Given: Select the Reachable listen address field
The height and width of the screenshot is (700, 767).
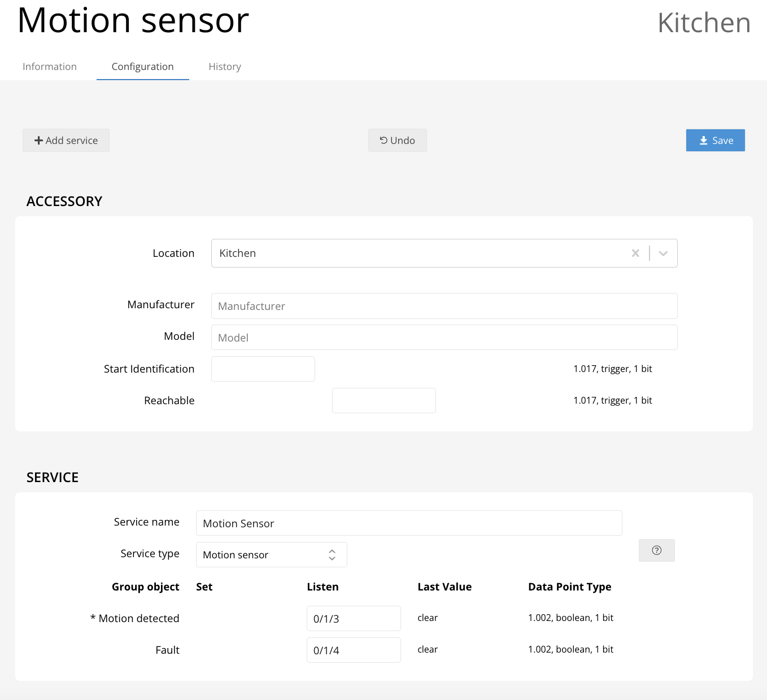Looking at the screenshot, I should click(383, 401).
